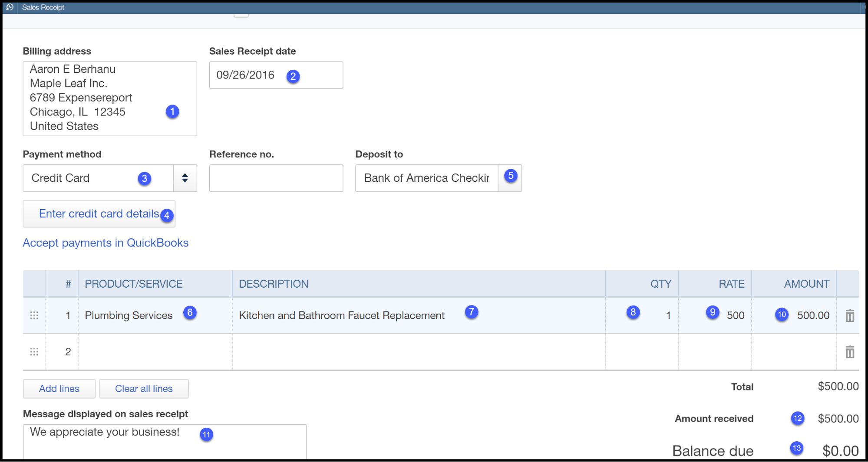Click the Reference no. input field
Image resolution: width=868 pixels, height=462 pixels.
(x=276, y=178)
